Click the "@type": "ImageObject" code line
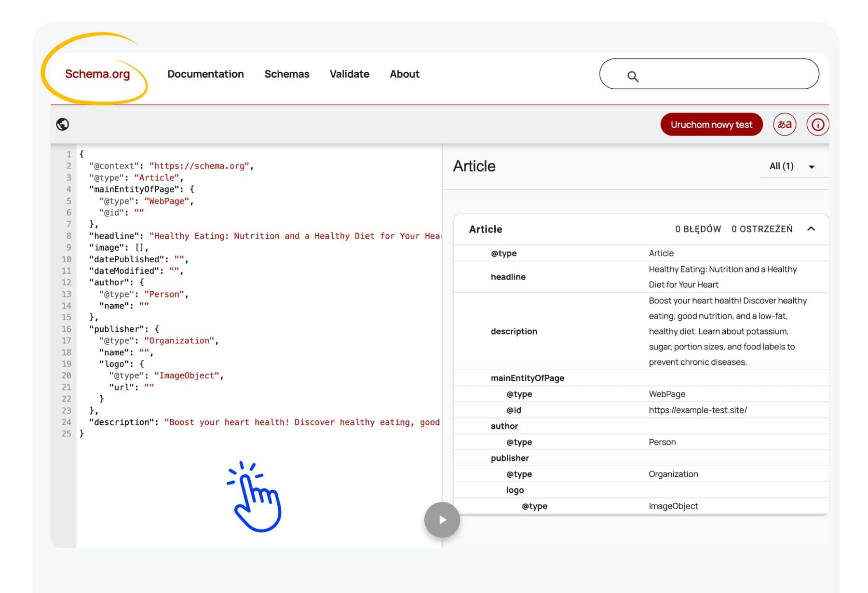 166,376
